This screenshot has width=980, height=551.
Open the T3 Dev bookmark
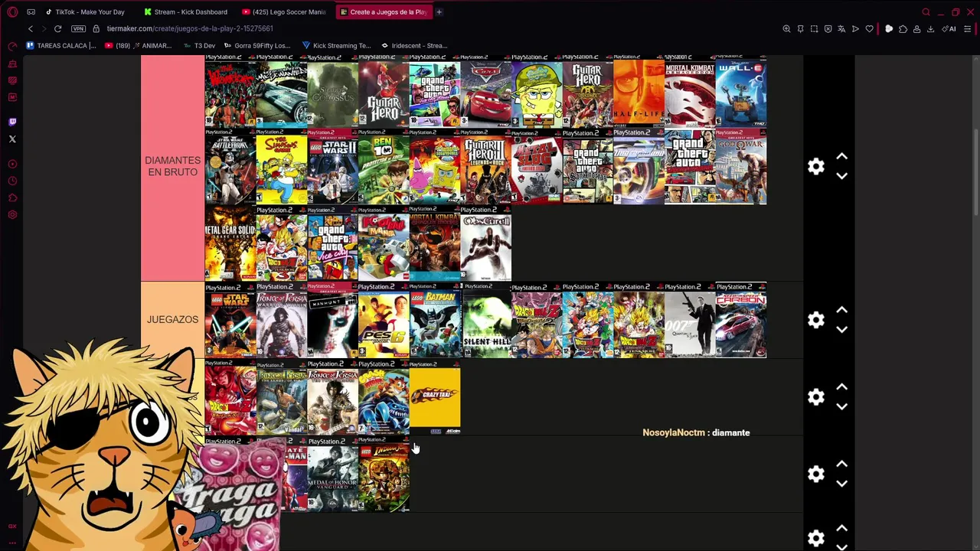coord(198,45)
